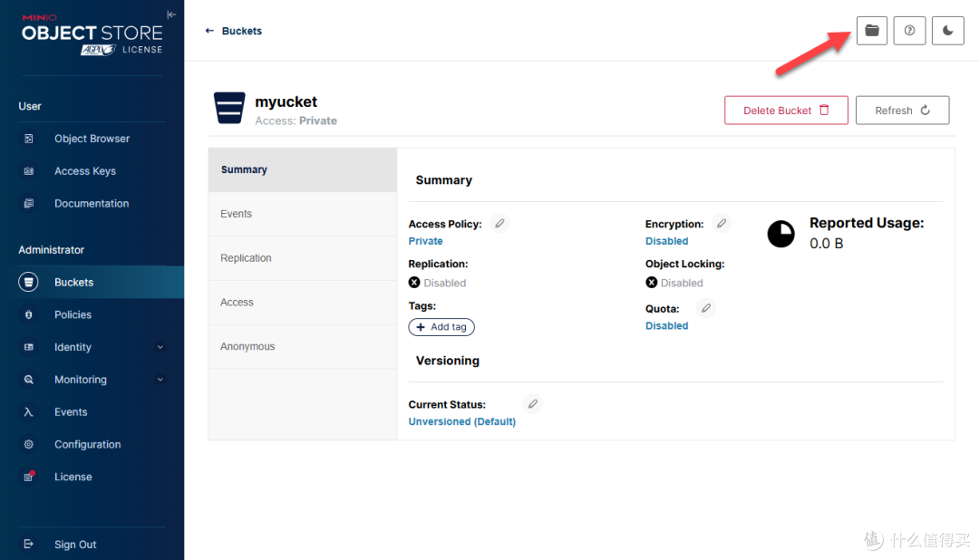Collapse the sidebar menu
Viewport: 979px width, 560px height.
pos(171,14)
